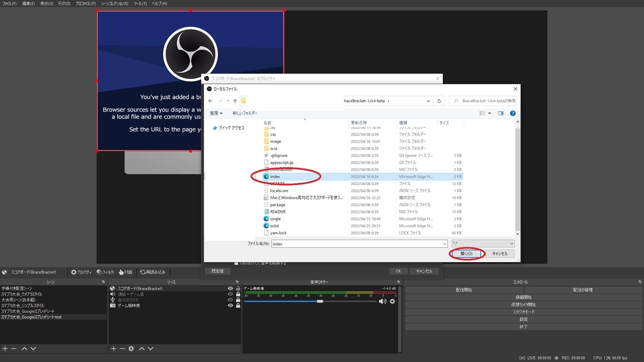This screenshot has width=644, height=362.
Task: Click the 開く(O) open button
Action: coord(466,254)
